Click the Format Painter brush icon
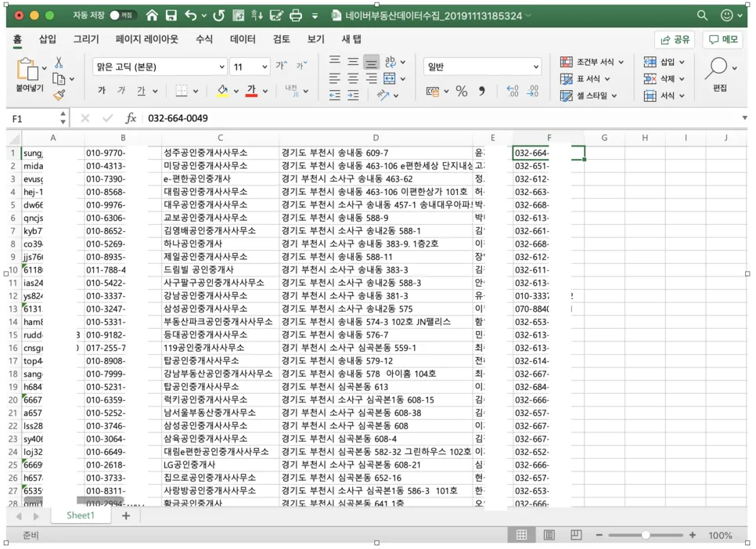The image size is (756, 549). point(59,95)
